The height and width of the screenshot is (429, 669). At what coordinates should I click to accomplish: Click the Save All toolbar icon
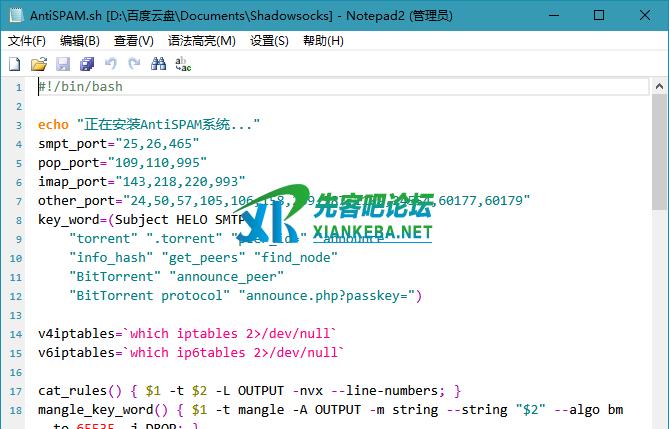pyautogui.click(x=86, y=64)
